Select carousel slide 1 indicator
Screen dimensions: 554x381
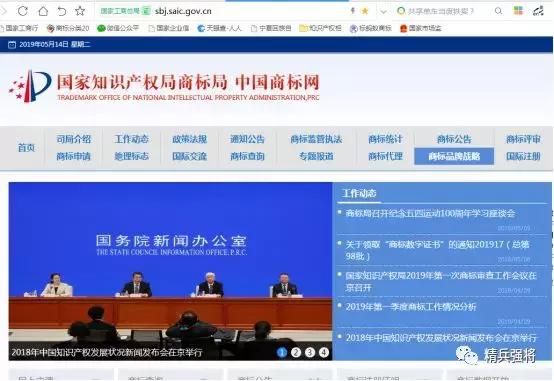[x=282, y=352]
